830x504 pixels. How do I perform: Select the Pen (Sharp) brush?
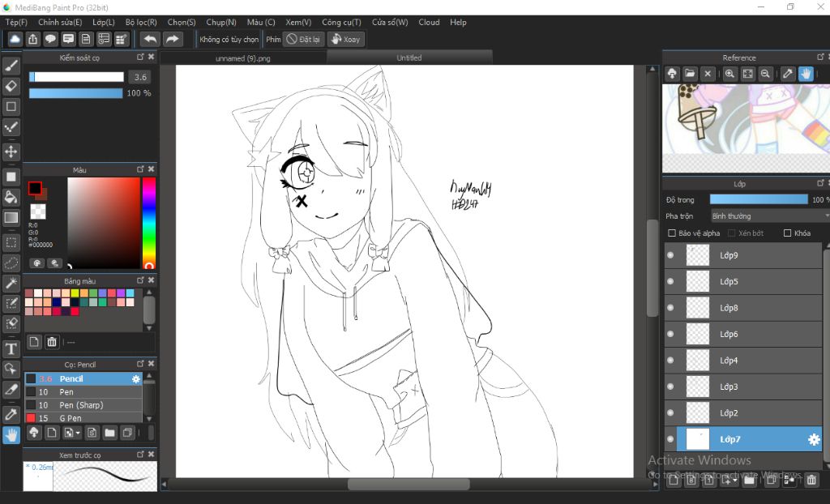83,405
